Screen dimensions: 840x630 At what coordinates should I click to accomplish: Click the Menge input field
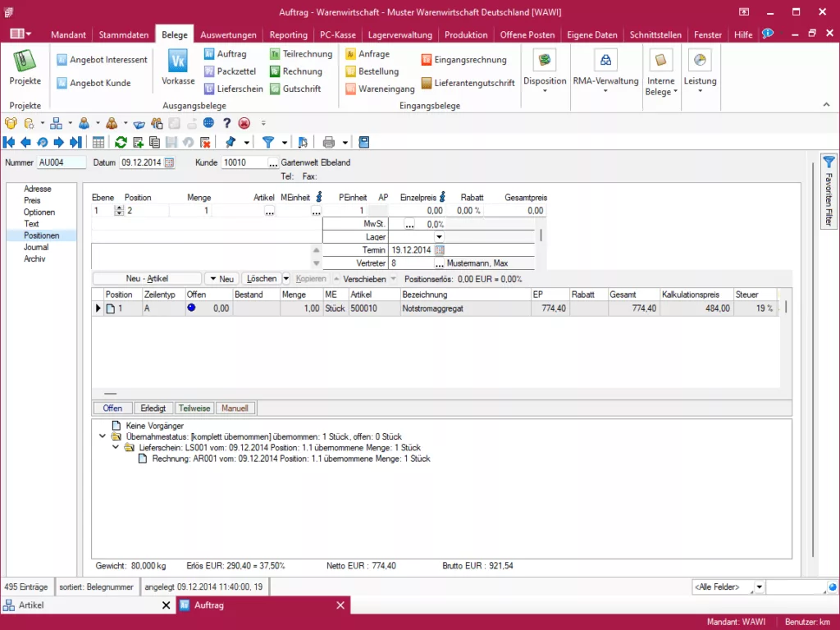[189, 211]
